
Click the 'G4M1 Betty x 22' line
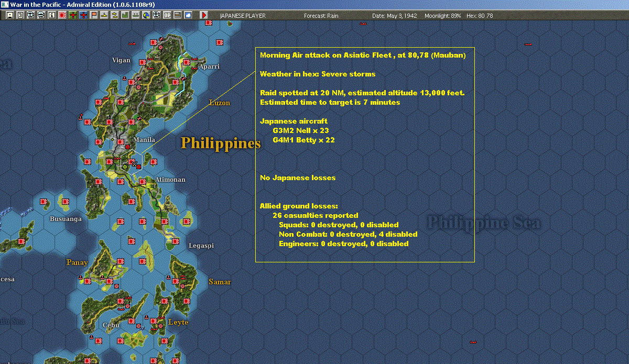(x=303, y=140)
